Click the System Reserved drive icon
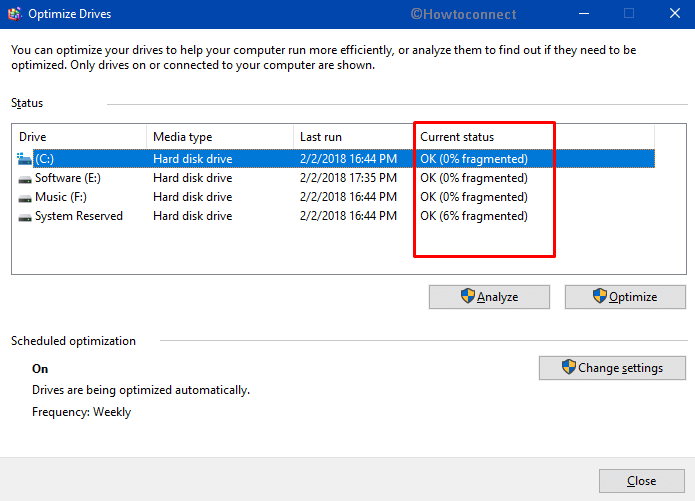Viewport: 695px width, 501px height. click(x=24, y=217)
